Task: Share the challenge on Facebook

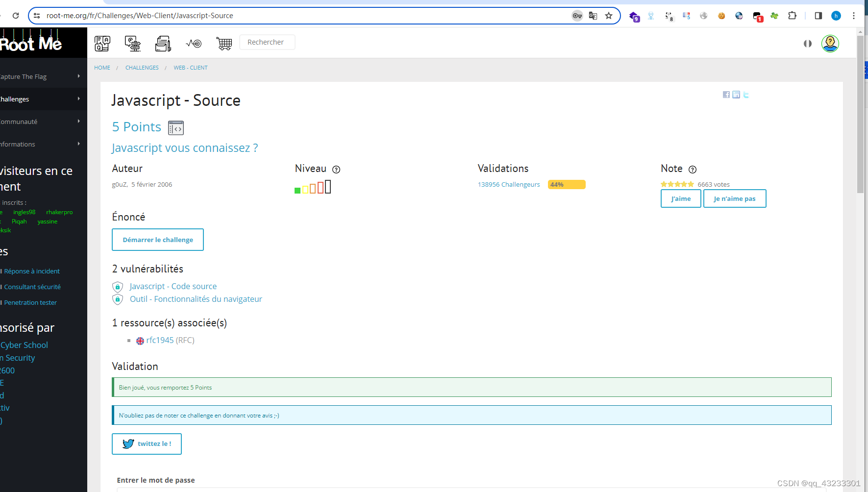Action: tap(726, 95)
